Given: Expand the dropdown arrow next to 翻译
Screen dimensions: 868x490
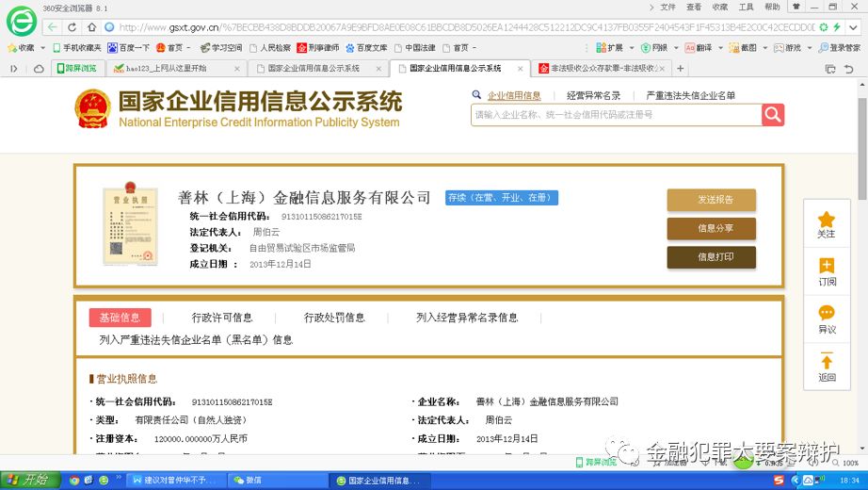Looking at the screenshot, I should point(720,48).
